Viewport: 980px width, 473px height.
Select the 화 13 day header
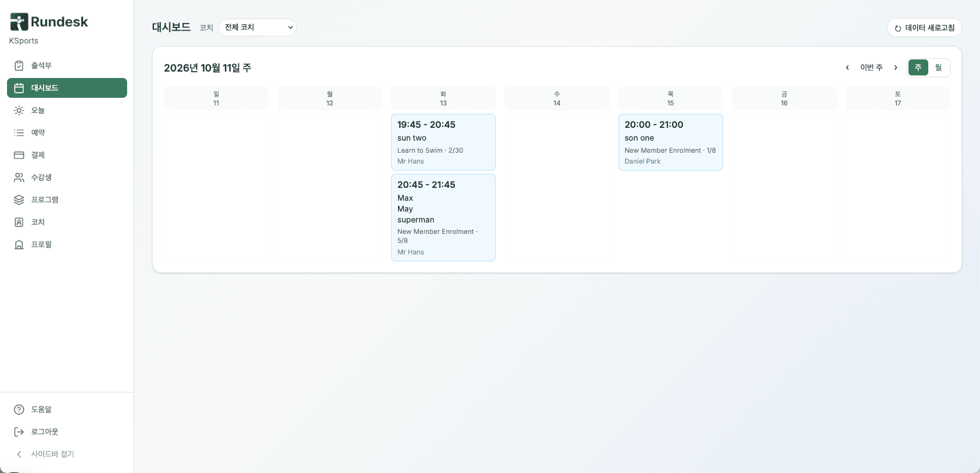click(x=443, y=98)
